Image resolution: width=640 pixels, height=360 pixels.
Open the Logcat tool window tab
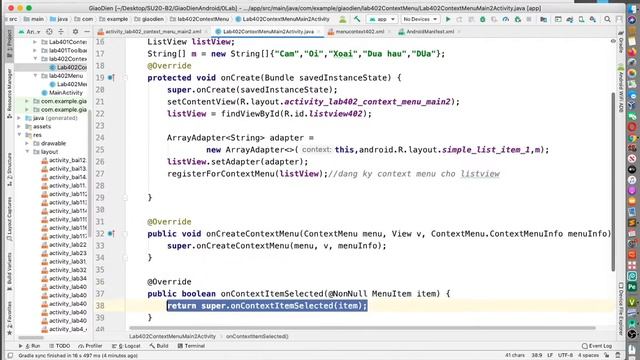tap(126, 346)
